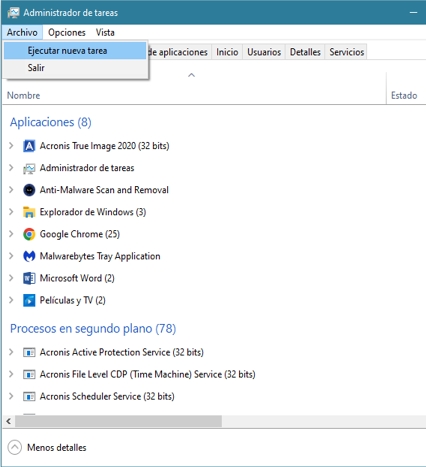Select the Aplicaciones (8) group heading
This screenshot has width=426, height=467.
tap(50, 122)
